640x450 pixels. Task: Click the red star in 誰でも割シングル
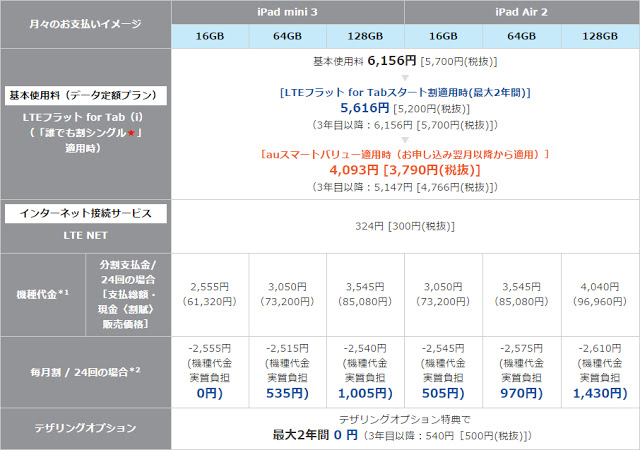point(131,133)
